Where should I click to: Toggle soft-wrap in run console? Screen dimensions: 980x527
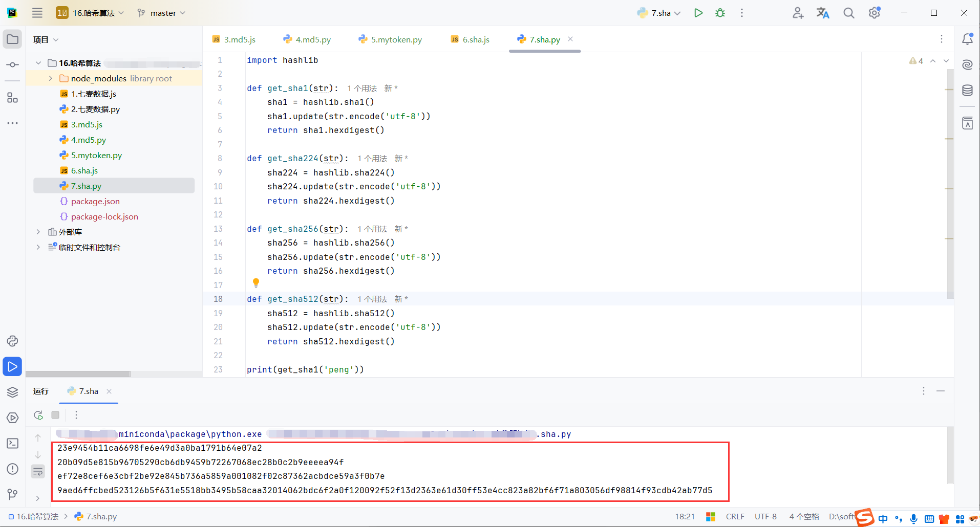[x=38, y=471]
